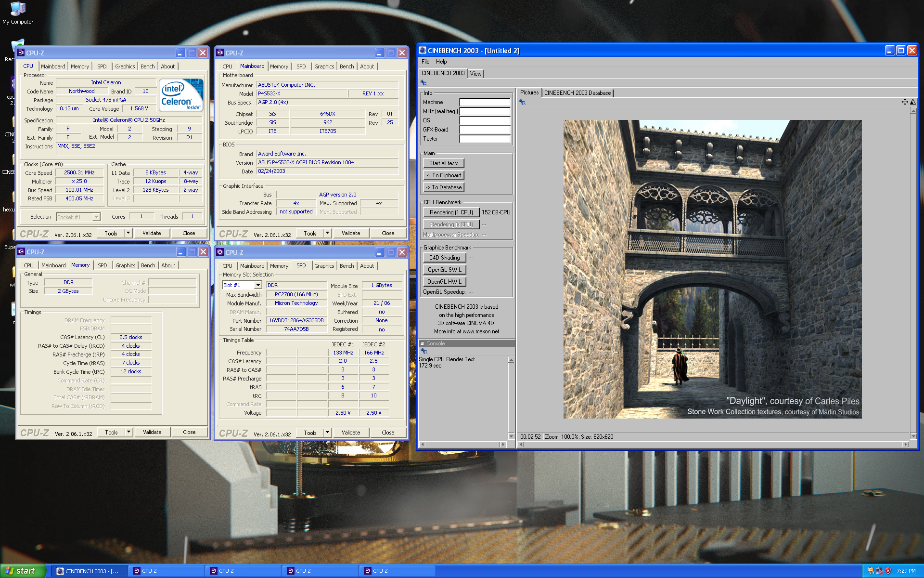Click into the OS input field
The height and width of the screenshot is (578, 924).
pos(485,120)
